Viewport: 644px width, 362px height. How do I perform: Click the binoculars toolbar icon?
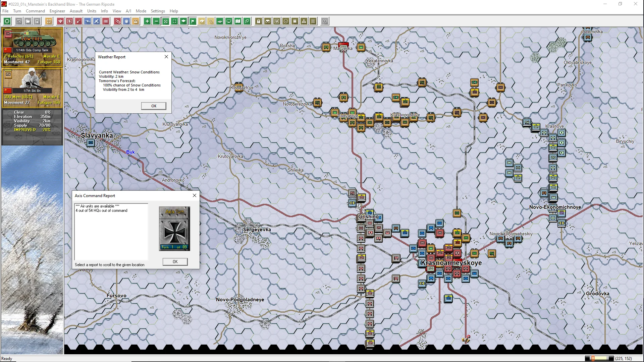(x=268, y=21)
